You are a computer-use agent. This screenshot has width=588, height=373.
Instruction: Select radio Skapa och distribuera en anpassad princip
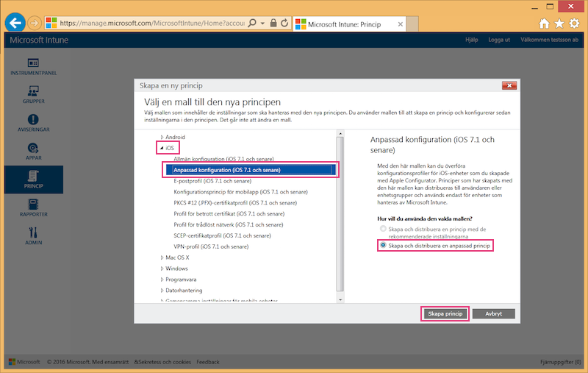point(383,245)
